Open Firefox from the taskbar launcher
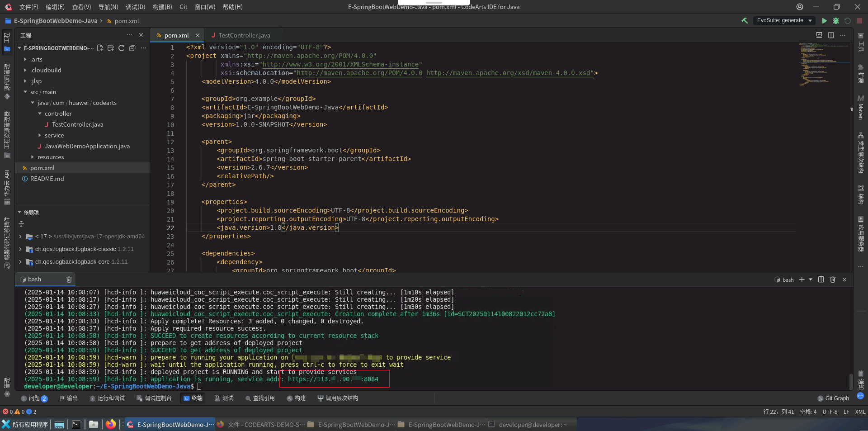The height and width of the screenshot is (431, 868). click(111, 425)
